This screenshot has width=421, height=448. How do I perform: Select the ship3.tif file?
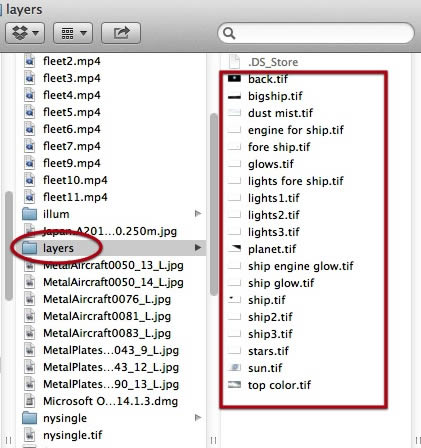pyautogui.click(x=270, y=334)
